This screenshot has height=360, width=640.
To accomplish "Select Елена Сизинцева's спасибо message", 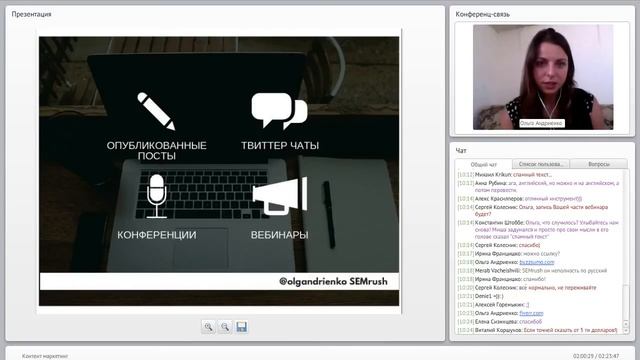I will [x=500, y=321].
